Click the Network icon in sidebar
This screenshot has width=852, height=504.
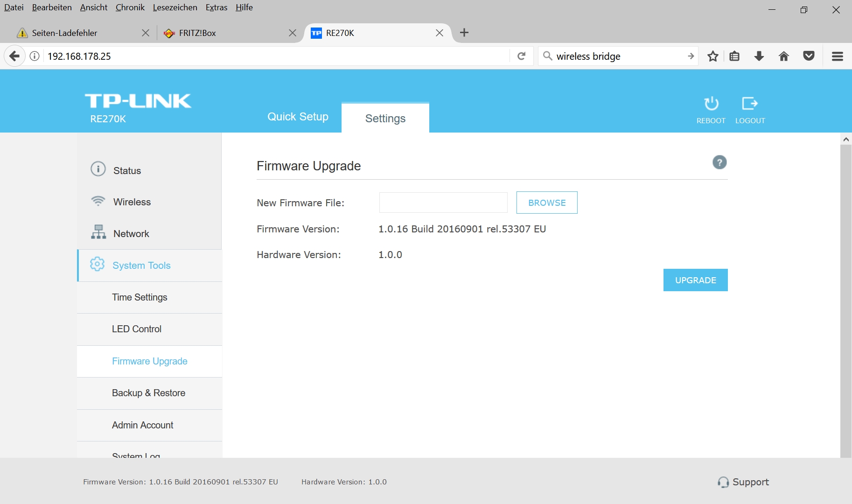98,232
